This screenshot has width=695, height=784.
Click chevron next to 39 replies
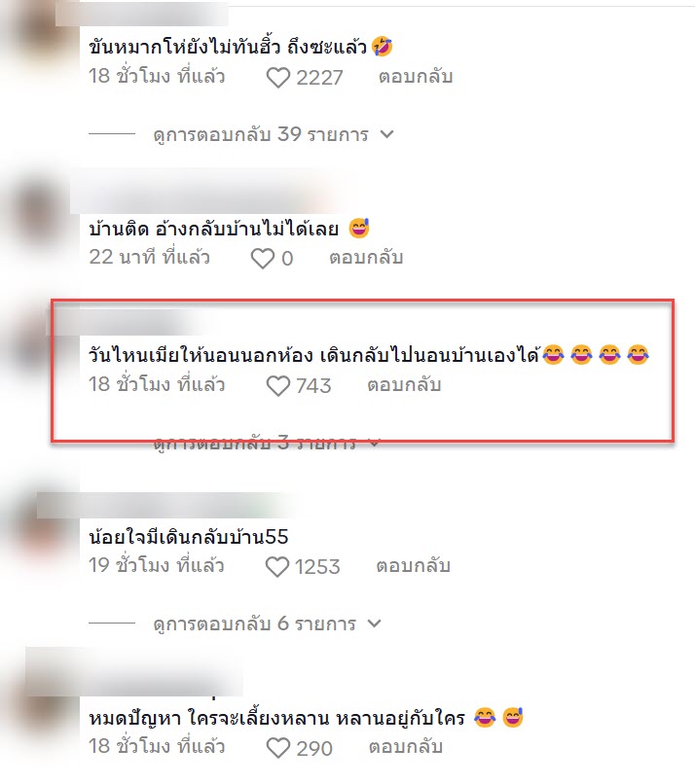(386, 134)
